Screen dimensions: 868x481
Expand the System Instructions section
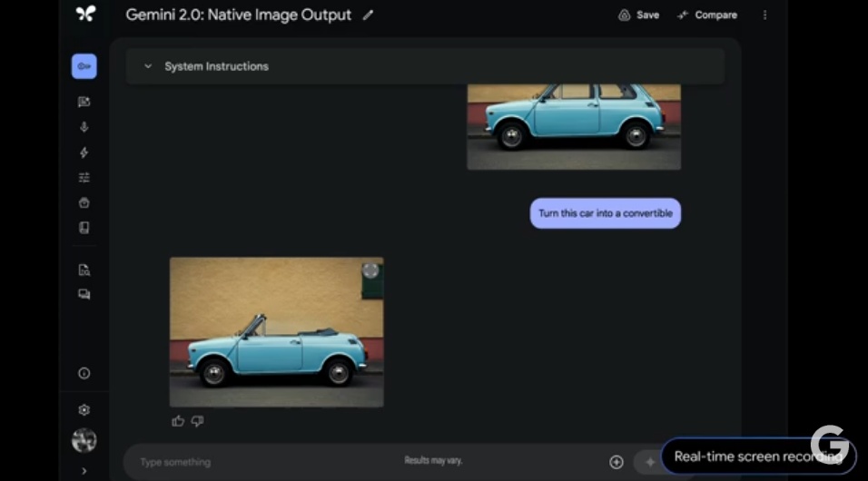pyautogui.click(x=147, y=66)
